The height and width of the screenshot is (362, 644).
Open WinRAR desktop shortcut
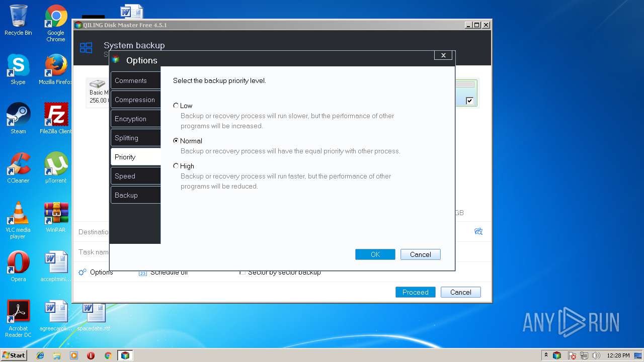(56, 217)
